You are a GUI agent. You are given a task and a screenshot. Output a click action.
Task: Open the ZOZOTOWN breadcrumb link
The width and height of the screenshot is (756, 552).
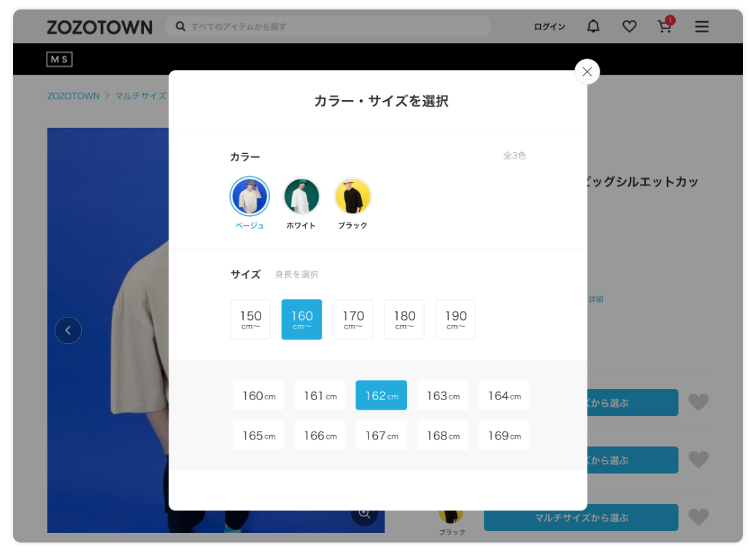pyautogui.click(x=73, y=96)
